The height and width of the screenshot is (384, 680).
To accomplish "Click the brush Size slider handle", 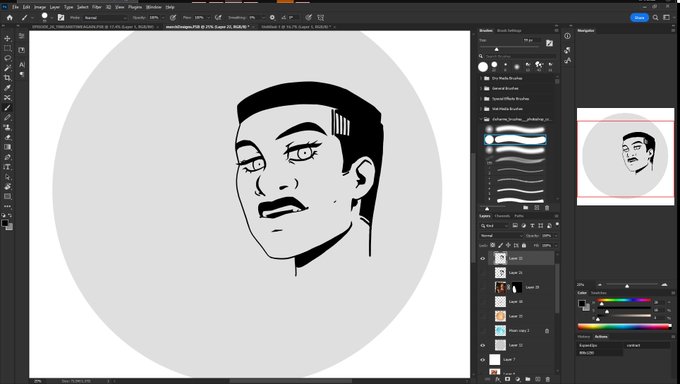I will [x=497, y=49].
